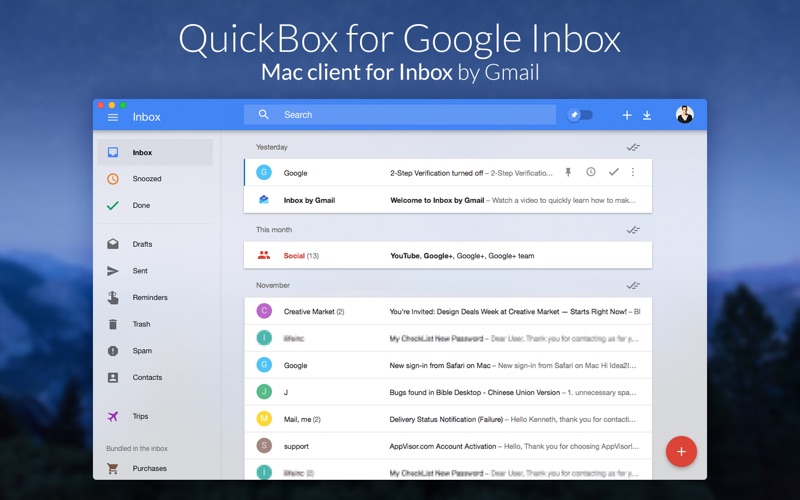Click the Bundled in the inbox label

click(137, 448)
